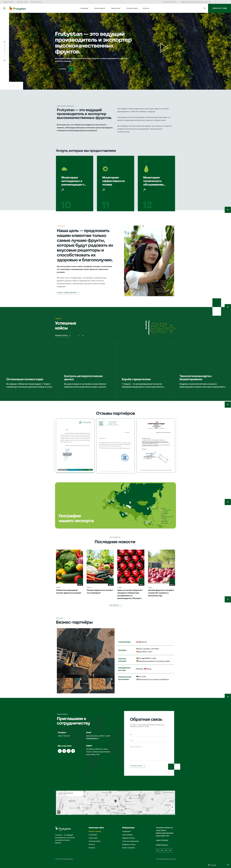
Task: Follow the arrow on service card number 11
Action: point(103,190)
